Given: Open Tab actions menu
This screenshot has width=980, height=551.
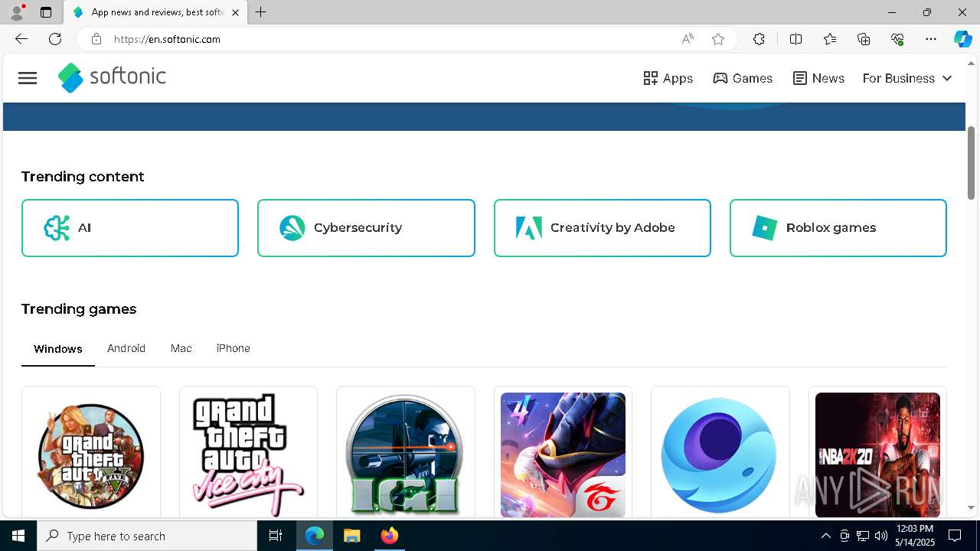Looking at the screenshot, I should [46, 12].
